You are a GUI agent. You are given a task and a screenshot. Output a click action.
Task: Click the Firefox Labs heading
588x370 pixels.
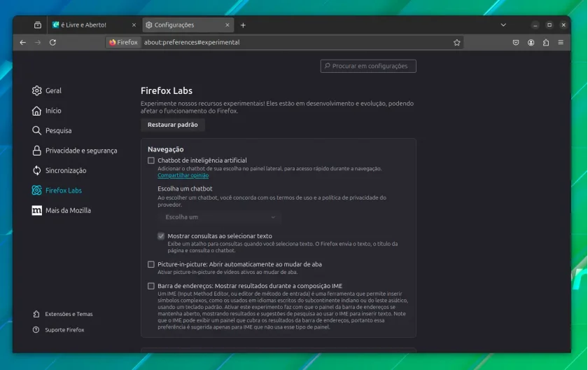click(x=167, y=91)
